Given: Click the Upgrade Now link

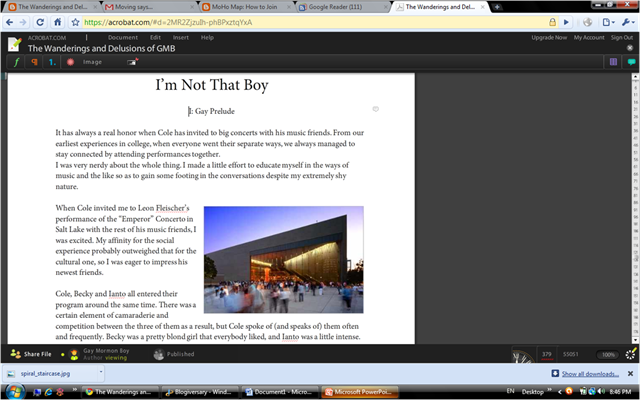Looking at the screenshot, I should [549, 37].
